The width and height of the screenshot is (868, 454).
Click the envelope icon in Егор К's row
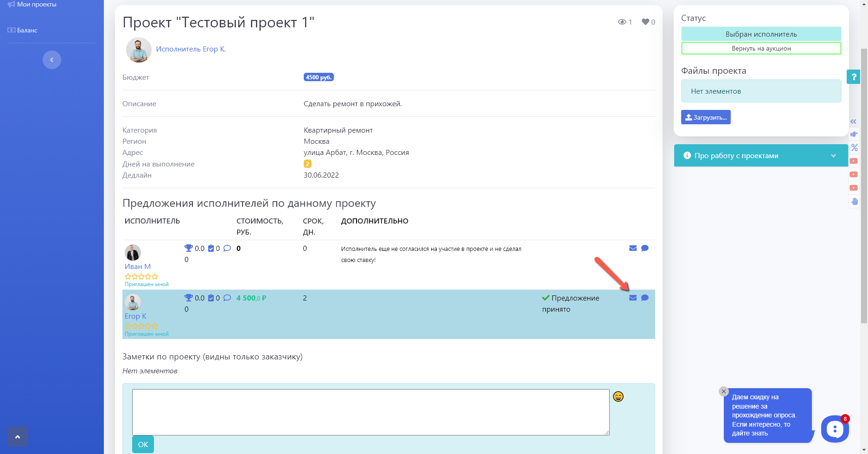632,298
